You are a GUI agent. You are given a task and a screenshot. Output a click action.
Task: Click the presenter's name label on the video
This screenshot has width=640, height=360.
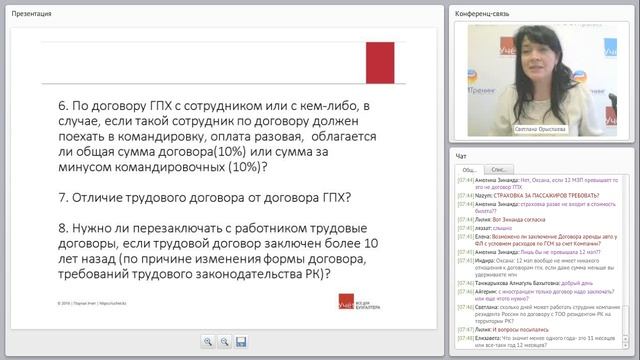(540, 129)
